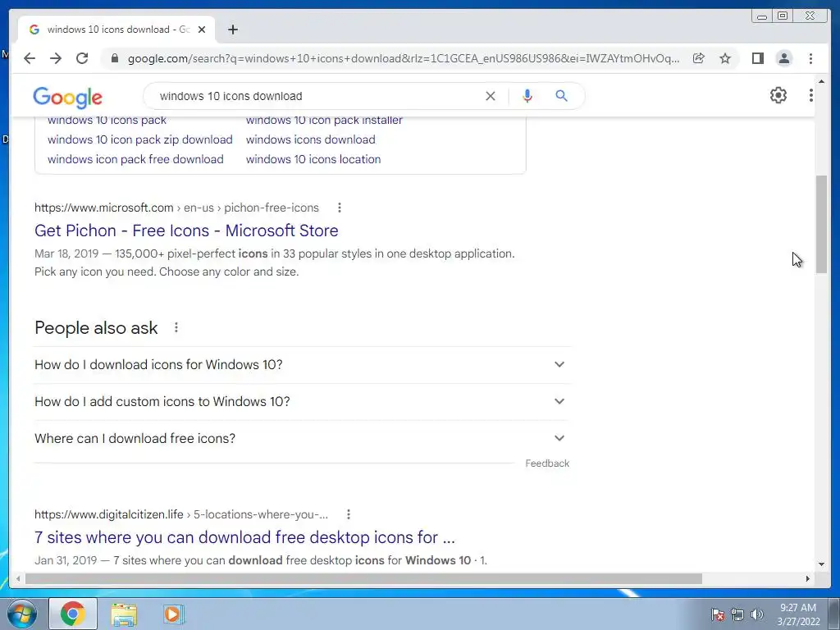Run search with magnifier icon
Image resolution: width=840 pixels, height=630 pixels.
point(561,96)
